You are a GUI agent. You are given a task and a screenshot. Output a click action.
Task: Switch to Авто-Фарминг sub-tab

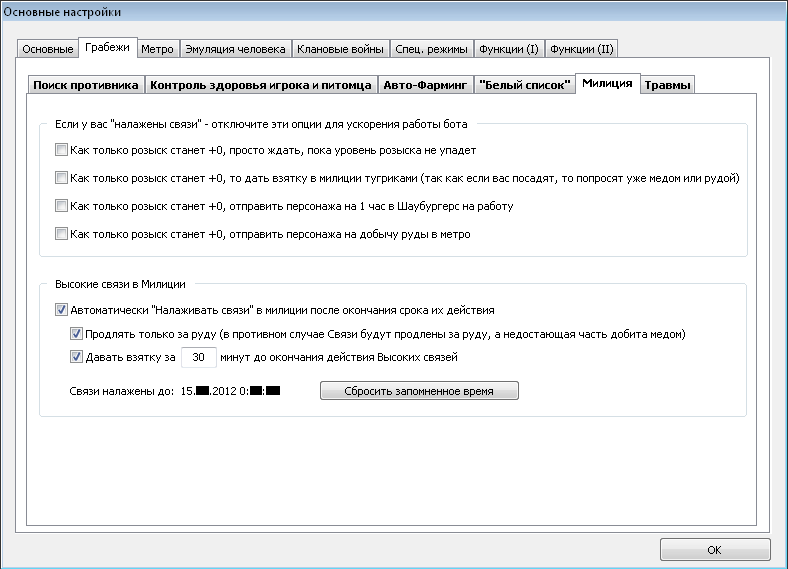pyautogui.click(x=425, y=85)
